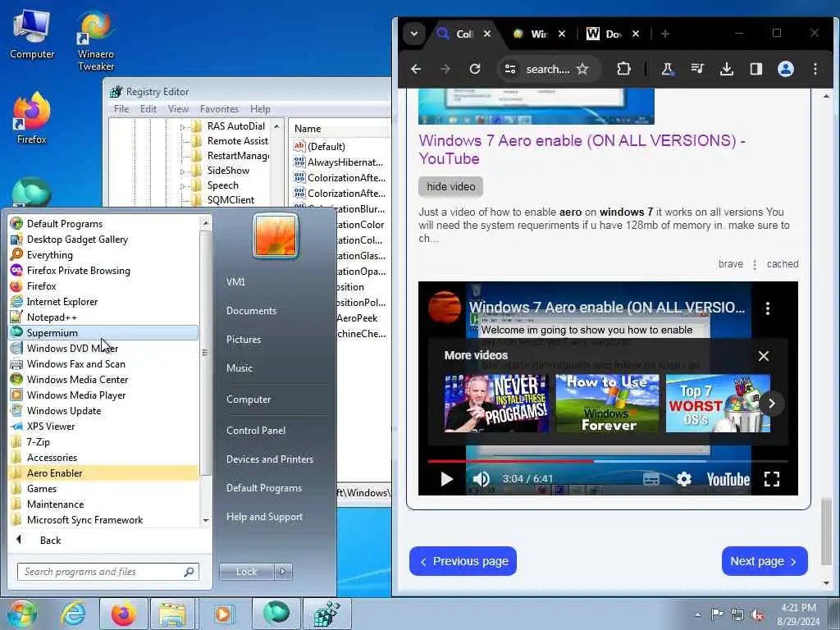Open Firefox from the taskbar
The height and width of the screenshot is (630, 840).
click(x=123, y=614)
